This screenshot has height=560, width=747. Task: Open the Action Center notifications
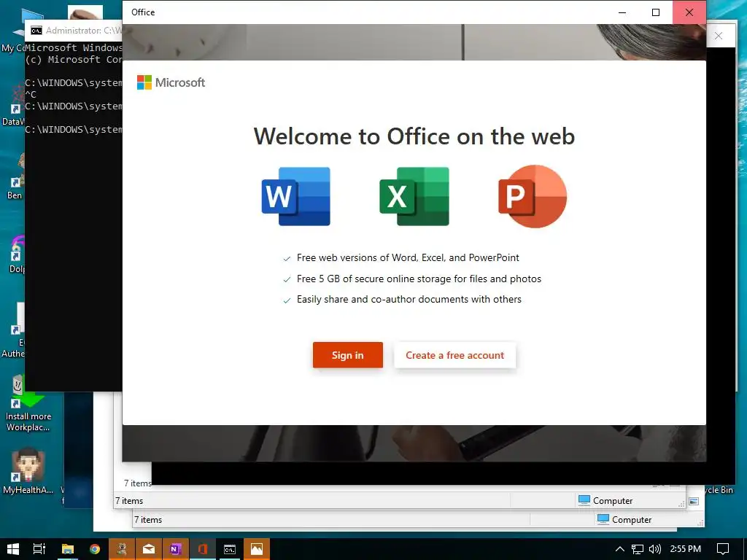tap(723, 549)
